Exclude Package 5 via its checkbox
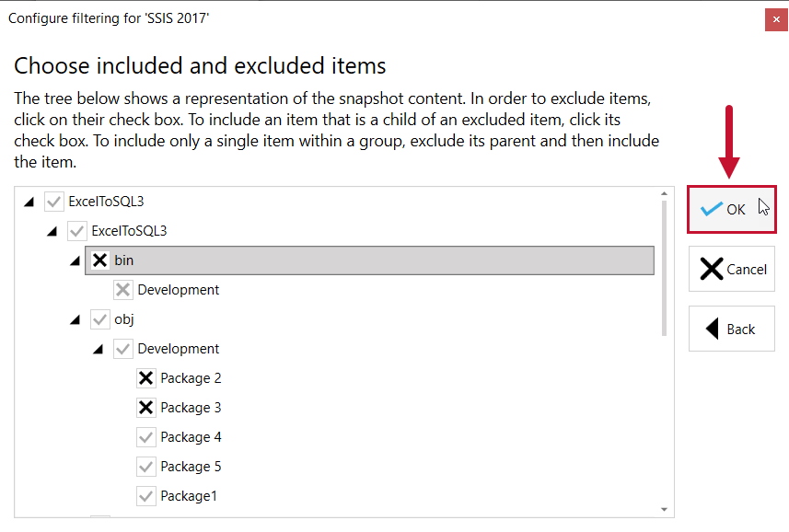 click(x=146, y=467)
